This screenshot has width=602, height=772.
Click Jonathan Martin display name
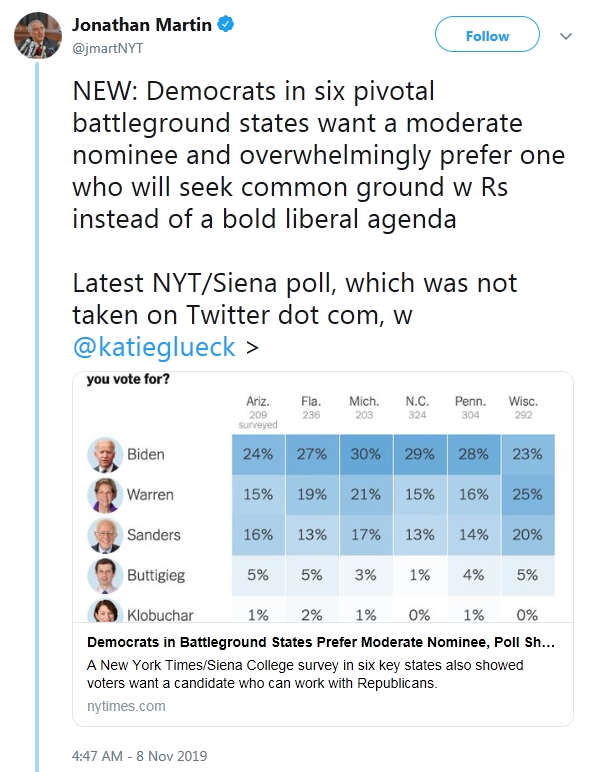142,25
